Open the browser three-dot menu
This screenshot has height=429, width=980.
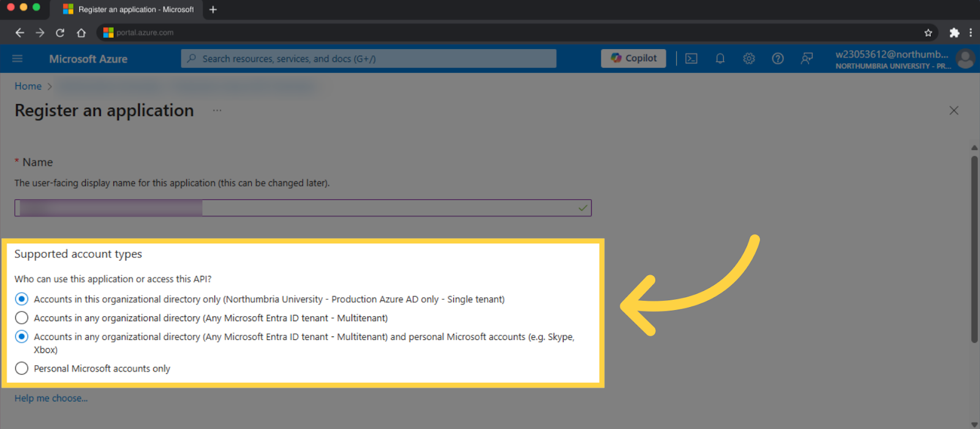point(971,32)
